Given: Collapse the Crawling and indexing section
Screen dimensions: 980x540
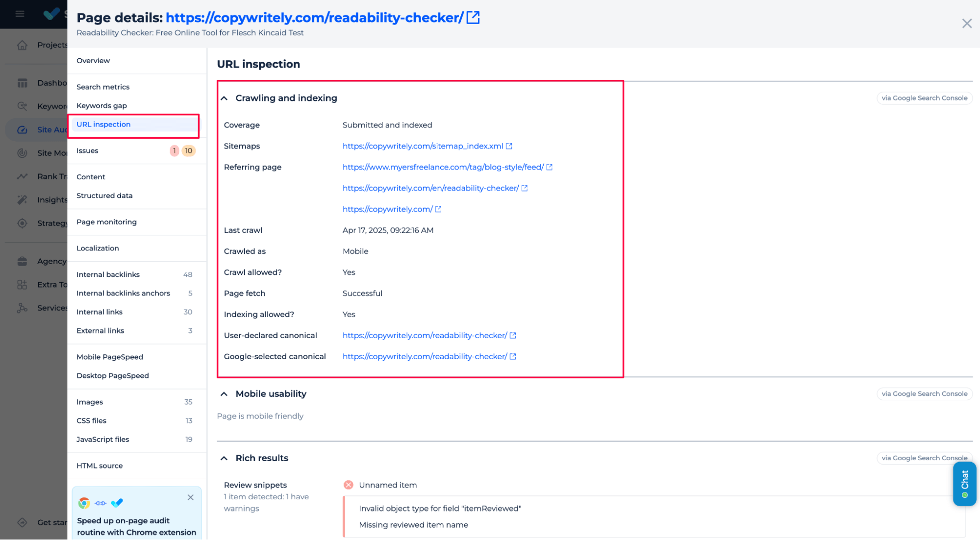Looking at the screenshot, I should 224,98.
